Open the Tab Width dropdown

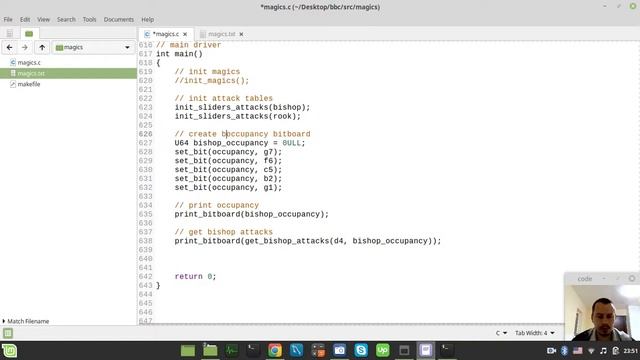pos(535,333)
